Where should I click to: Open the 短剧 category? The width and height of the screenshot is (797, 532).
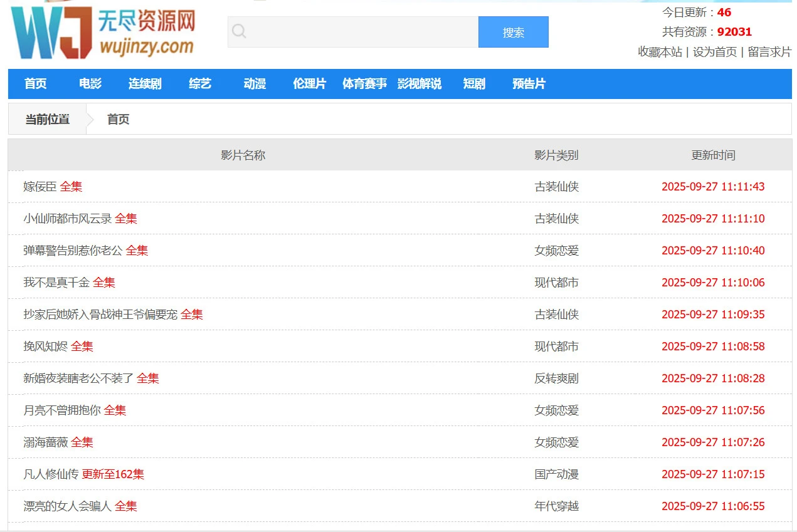click(473, 83)
